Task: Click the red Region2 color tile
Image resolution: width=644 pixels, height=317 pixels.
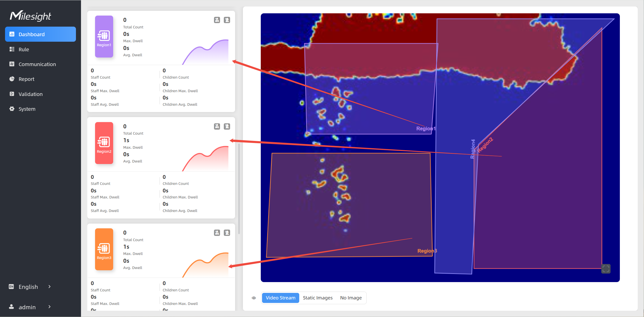Action: (x=104, y=143)
